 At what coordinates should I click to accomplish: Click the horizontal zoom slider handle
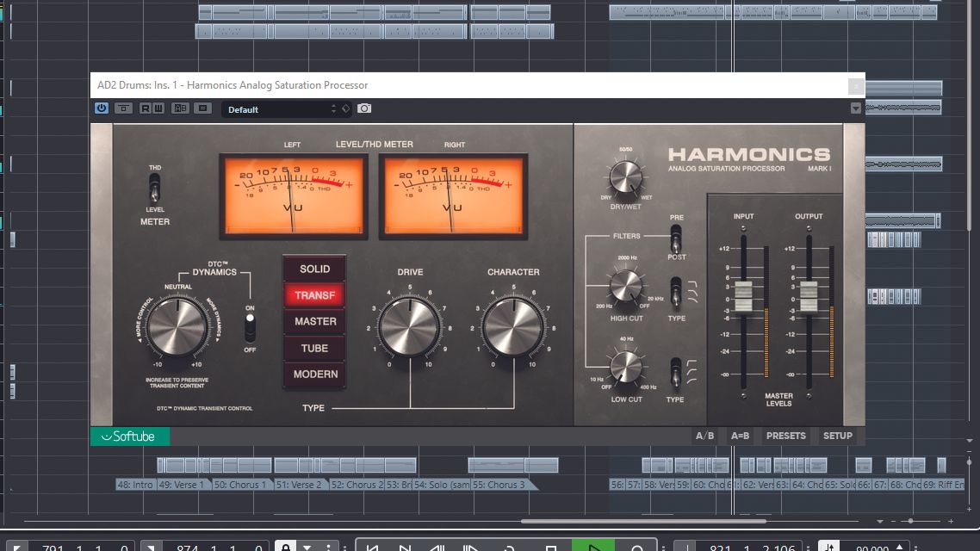[x=910, y=521]
